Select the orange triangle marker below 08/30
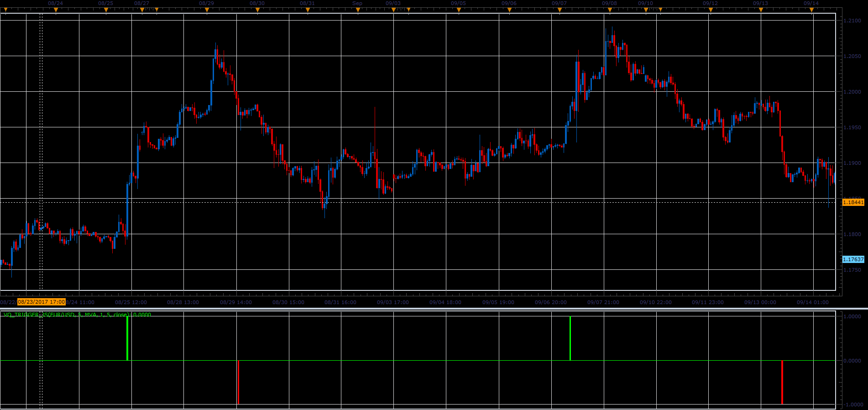The height and width of the screenshot is (410, 868). click(x=257, y=10)
